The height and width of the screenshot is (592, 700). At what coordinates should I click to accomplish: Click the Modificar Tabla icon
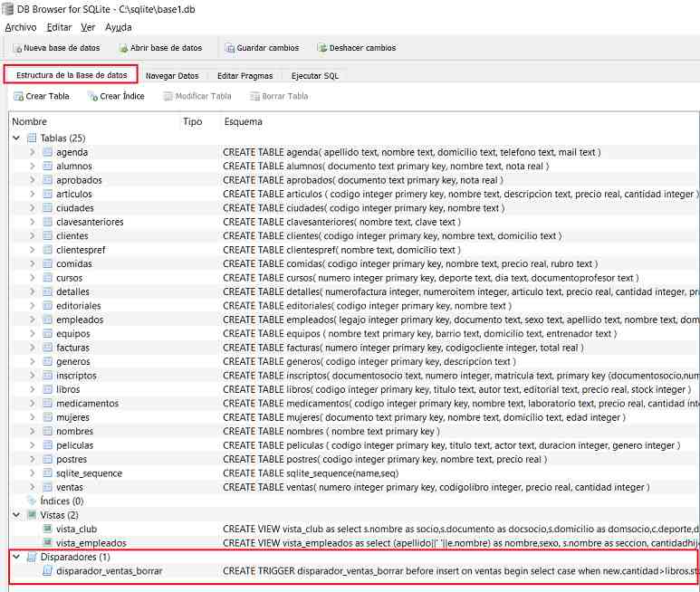coord(168,96)
